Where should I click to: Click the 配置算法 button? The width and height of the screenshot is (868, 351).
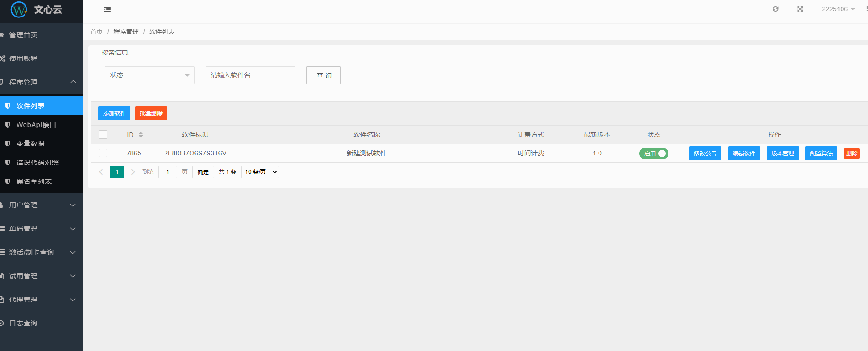click(821, 154)
